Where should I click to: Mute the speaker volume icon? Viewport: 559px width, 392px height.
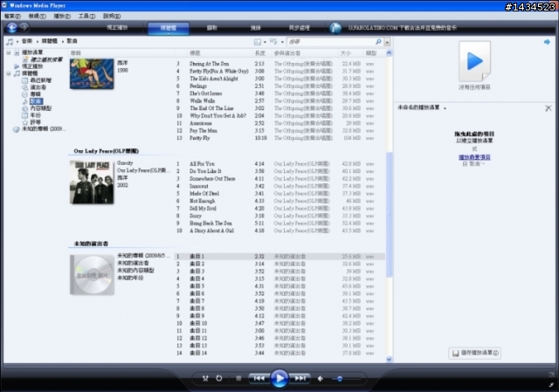coord(321,378)
